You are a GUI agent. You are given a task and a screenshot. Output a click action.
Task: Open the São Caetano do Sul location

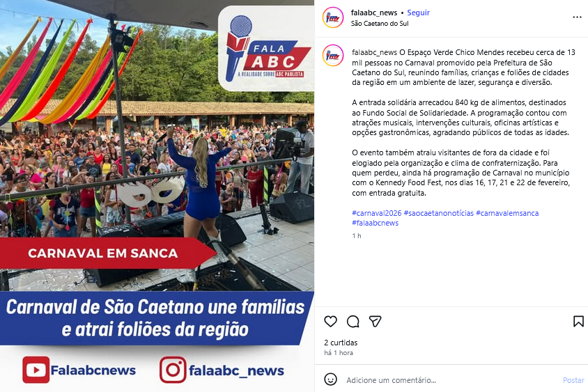pos(380,23)
